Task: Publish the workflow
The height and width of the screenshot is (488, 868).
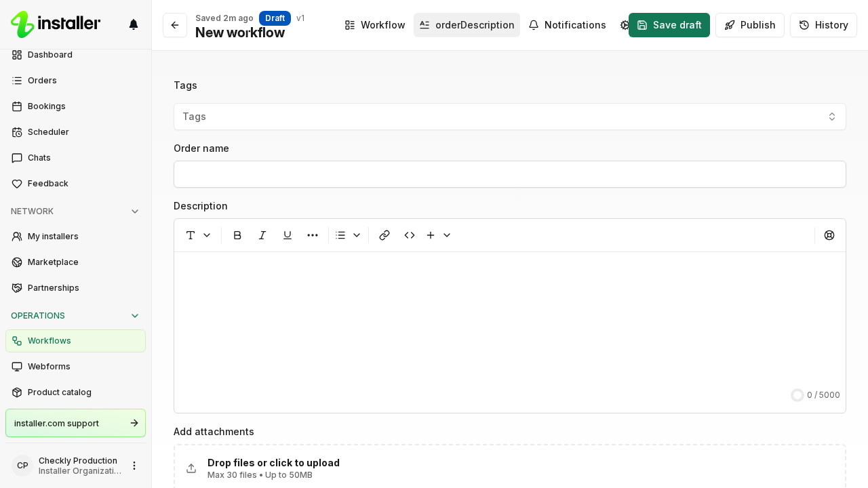Action: click(750, 25)
